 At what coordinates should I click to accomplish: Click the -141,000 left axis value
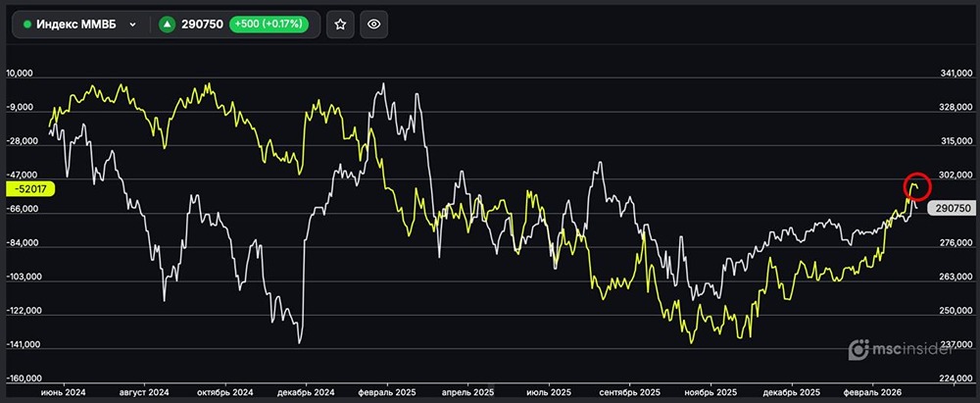[x=24, y=345]
